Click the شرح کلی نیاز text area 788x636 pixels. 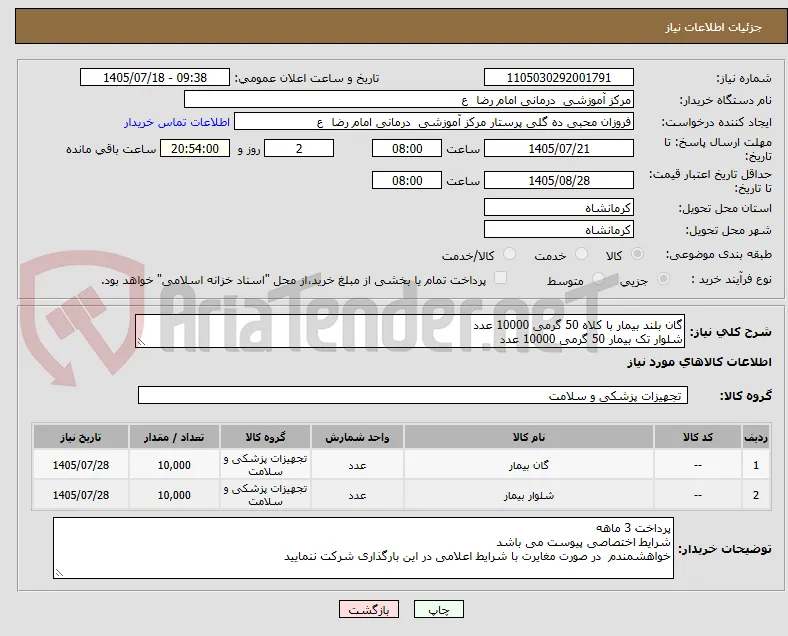coord(410,332)
